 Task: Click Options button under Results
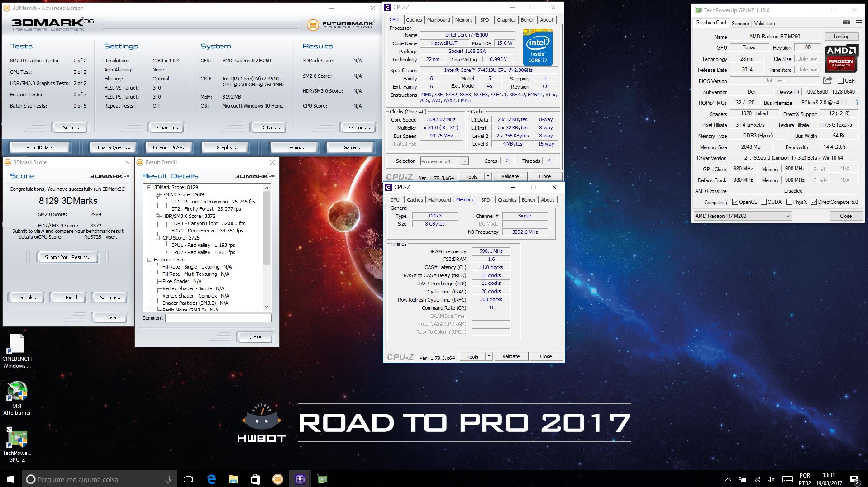pyautogui.click(x=359, y=128)
